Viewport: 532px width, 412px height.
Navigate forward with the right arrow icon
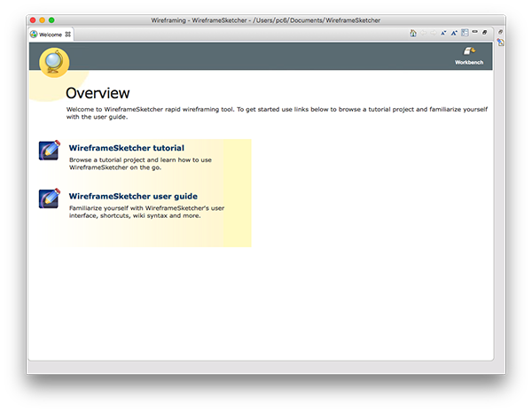(x=434, y=33)
